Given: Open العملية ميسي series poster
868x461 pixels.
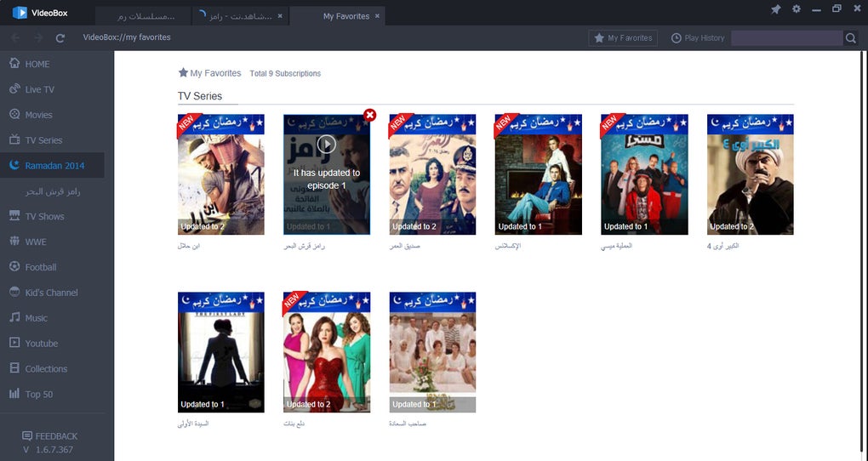Looking at the screenshot, I should click(x=644, y=174).
